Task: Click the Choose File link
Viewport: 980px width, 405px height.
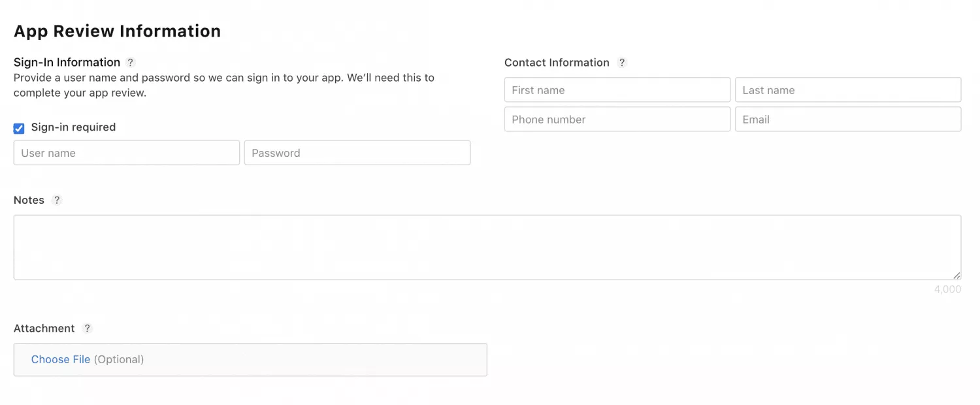Action: point(61,359)
